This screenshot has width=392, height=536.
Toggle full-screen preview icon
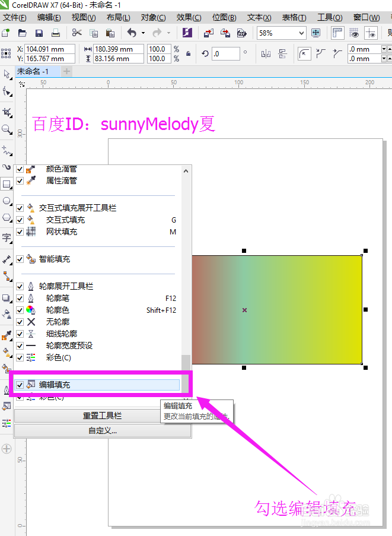tap(316, 33)
